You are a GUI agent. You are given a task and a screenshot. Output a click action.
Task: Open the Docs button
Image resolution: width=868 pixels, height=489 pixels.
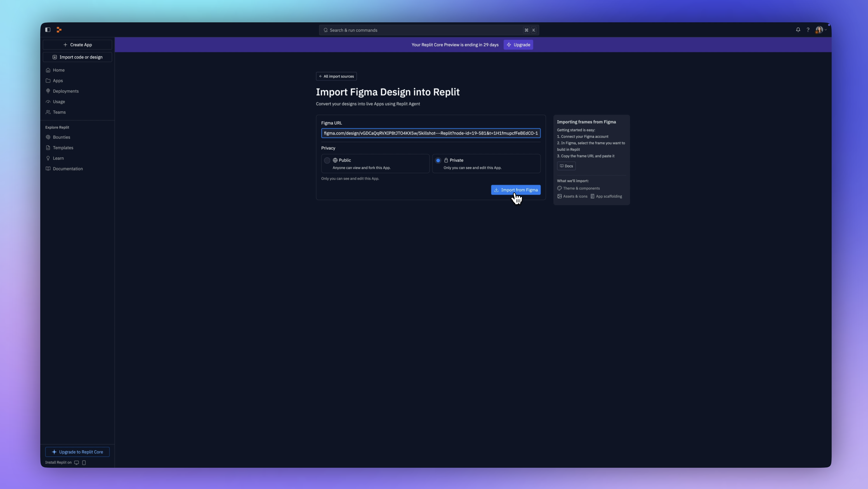pyautogui.click(x=566, y=166)
